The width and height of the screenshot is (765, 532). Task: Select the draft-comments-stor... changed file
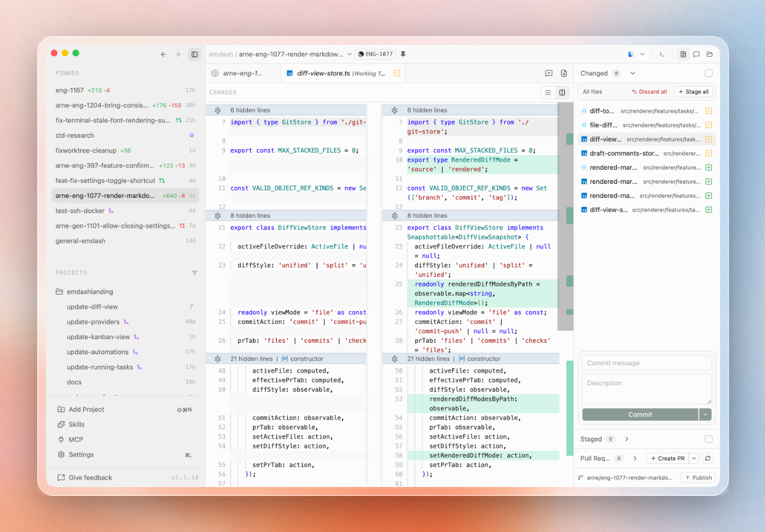tap(647, 153)
